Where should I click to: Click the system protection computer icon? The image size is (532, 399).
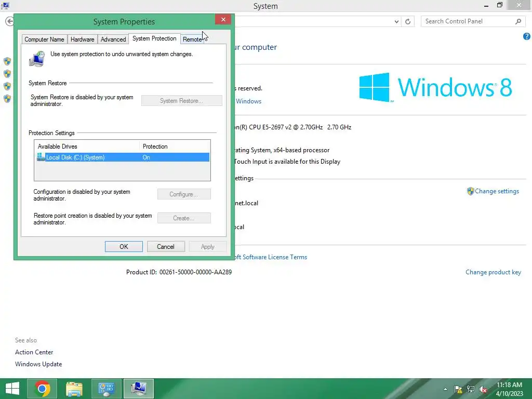(37, 59)
